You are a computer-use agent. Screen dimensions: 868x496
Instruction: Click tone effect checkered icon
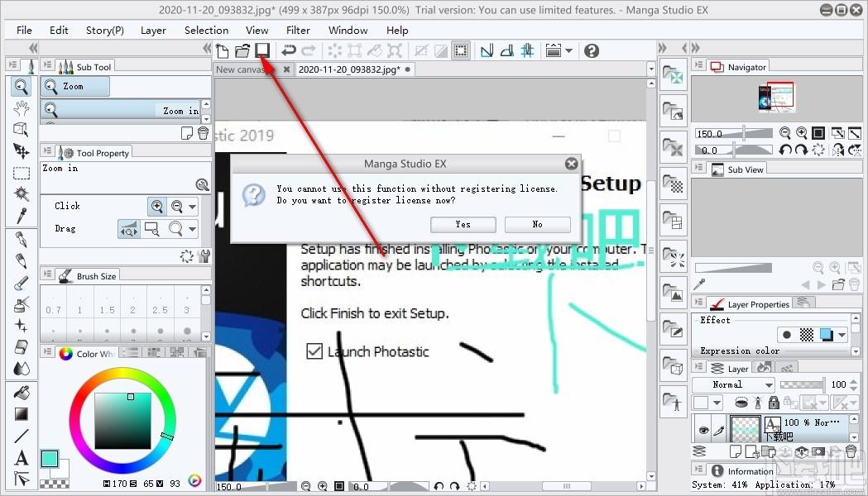tap(807, 335)
